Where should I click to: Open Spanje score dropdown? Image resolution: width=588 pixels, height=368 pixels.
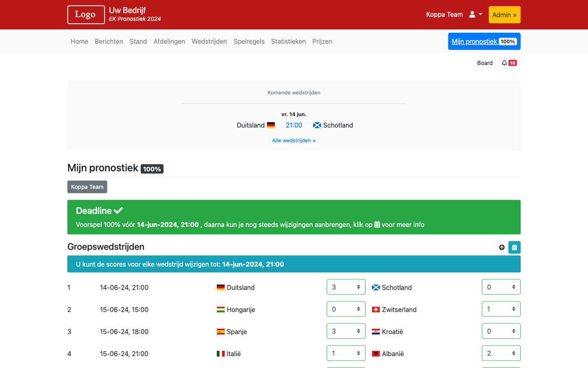point(346,331)
